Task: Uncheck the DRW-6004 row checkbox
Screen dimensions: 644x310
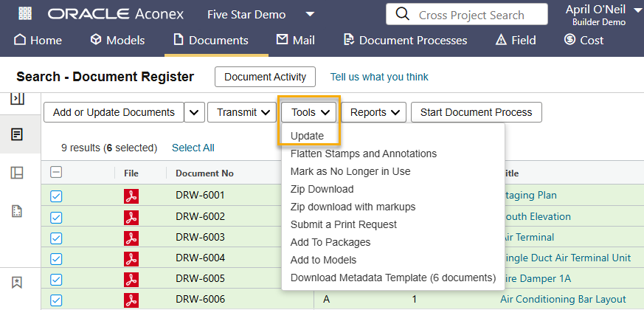Action: (56, 259)
